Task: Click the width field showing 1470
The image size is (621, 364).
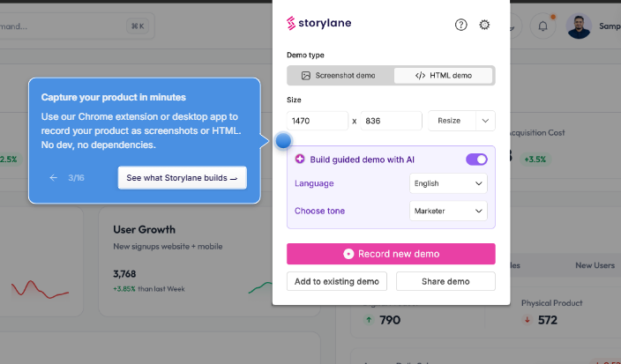Action: (318, 121)
